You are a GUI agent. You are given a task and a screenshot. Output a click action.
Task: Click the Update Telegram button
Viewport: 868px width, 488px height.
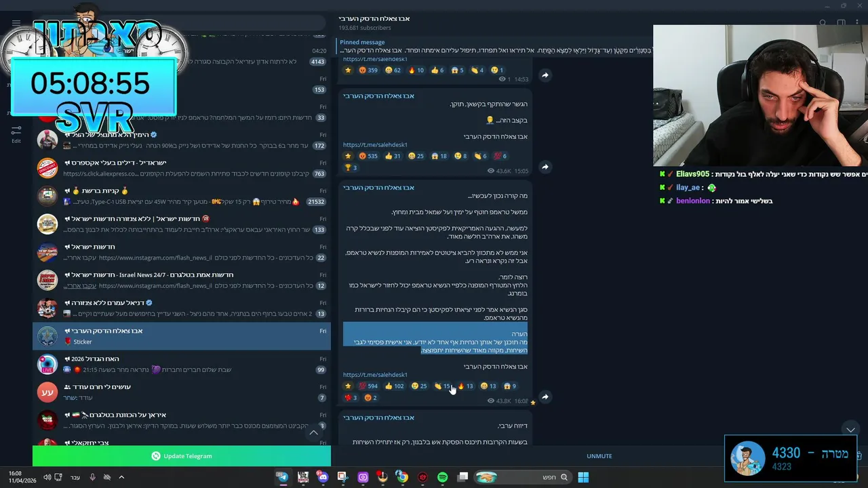coord(182,456)
